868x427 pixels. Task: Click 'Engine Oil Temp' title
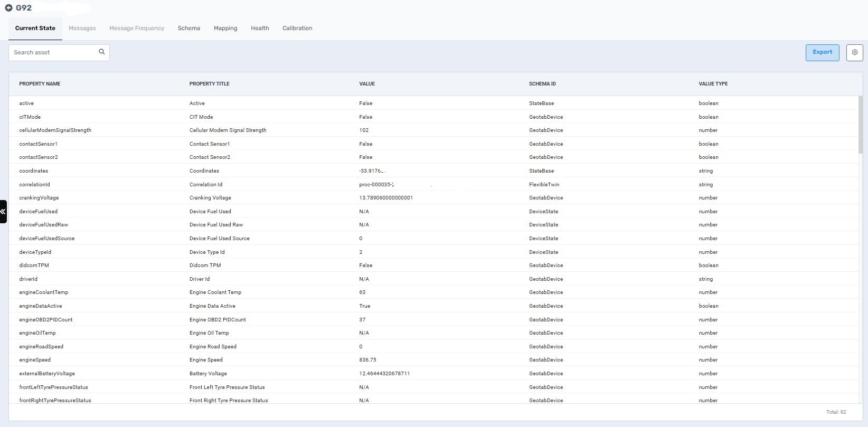click(209, 333)
